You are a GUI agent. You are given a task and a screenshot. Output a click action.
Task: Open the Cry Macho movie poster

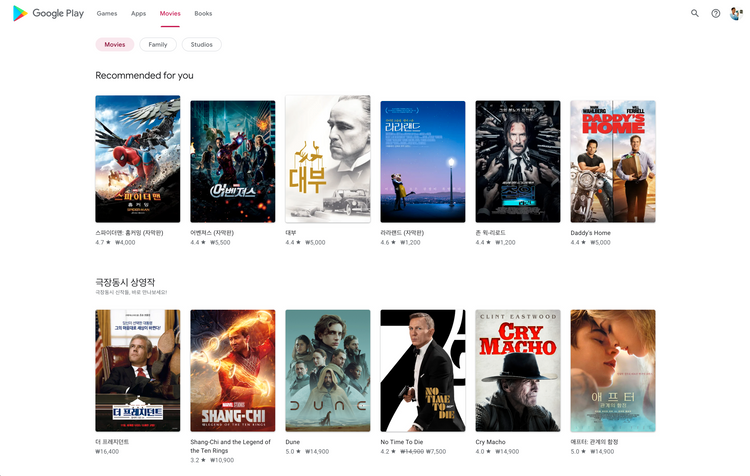(518, 370)
